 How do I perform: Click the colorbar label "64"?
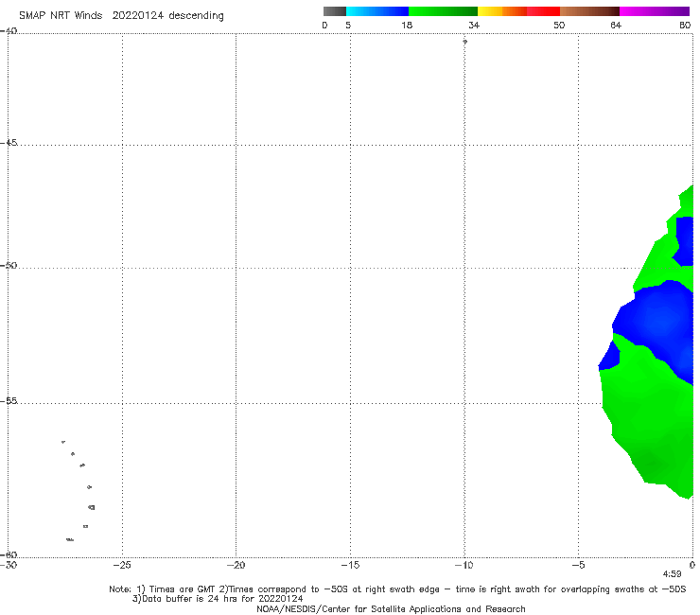pyautogui.click(x=616, y=25)
